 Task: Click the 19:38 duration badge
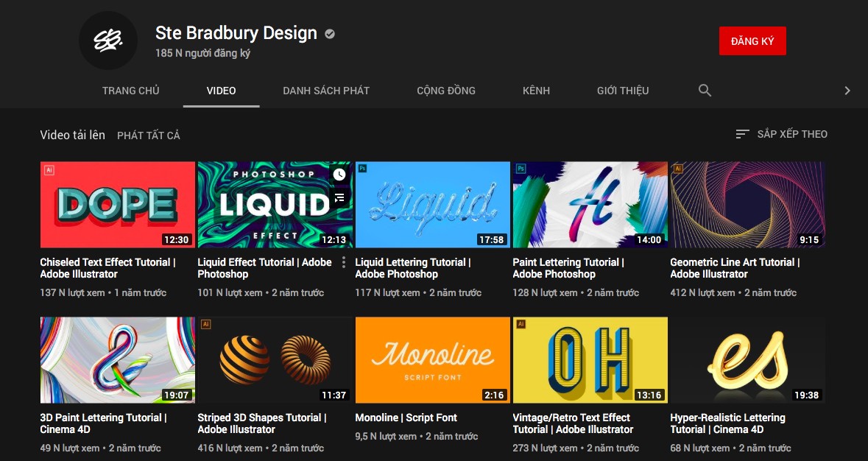[x=806, y=395]
